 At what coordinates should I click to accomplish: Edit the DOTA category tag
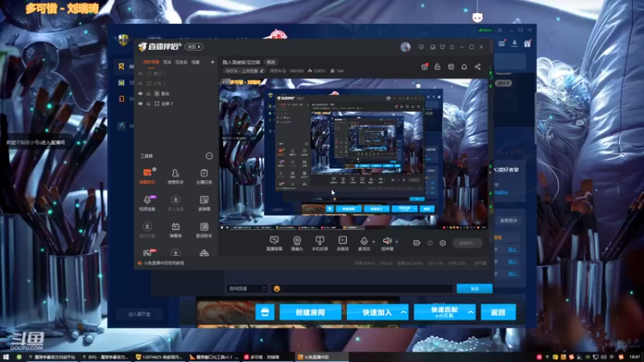pyautogui.click(x=245, y=71)
